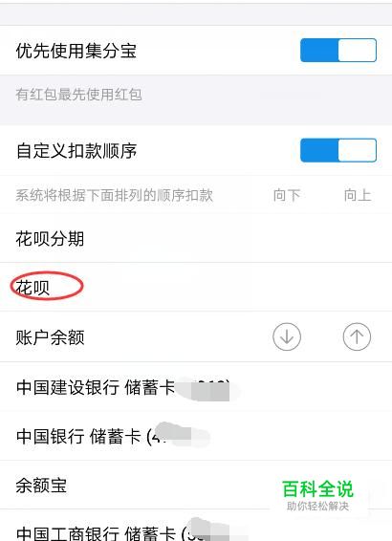Select the 花呗分期 payment row
Viewport: 392px width, 541px height.
(x=196, y=238)
